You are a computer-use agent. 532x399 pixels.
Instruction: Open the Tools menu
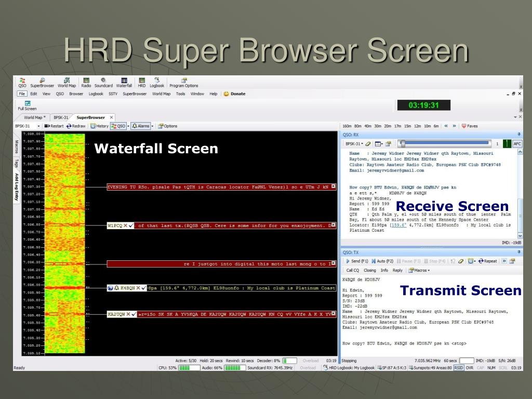[x=180, y=94]
